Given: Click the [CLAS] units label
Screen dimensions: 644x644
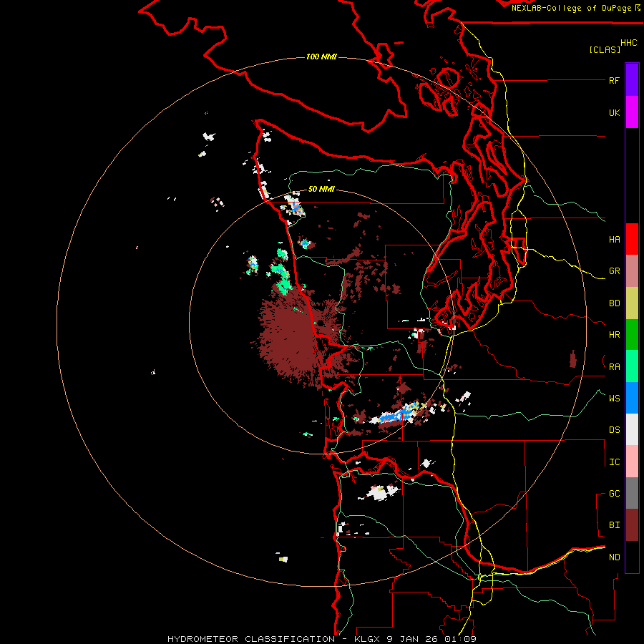Looking at the screenshot, I should click(x=605, y=49).
